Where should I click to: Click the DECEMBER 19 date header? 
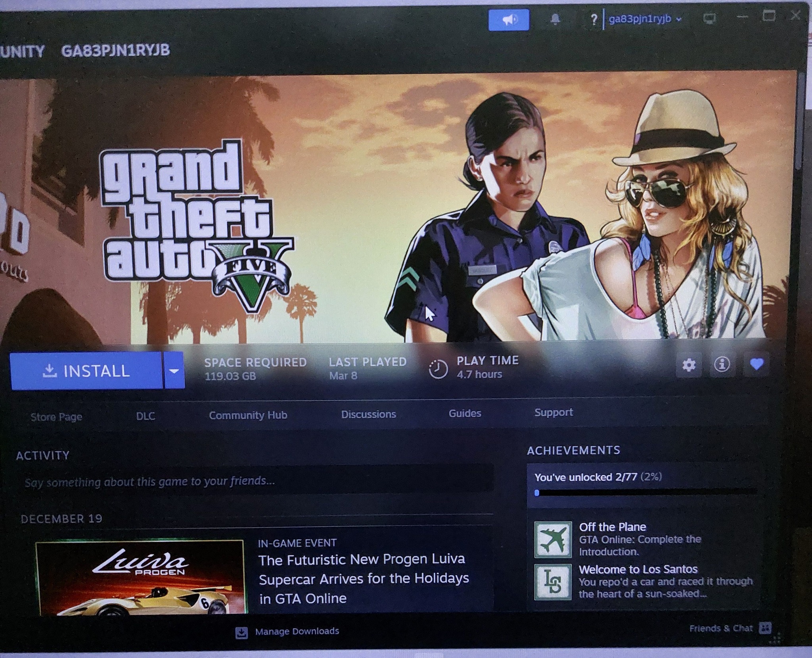pyautogui.click(x=61, y=519)
